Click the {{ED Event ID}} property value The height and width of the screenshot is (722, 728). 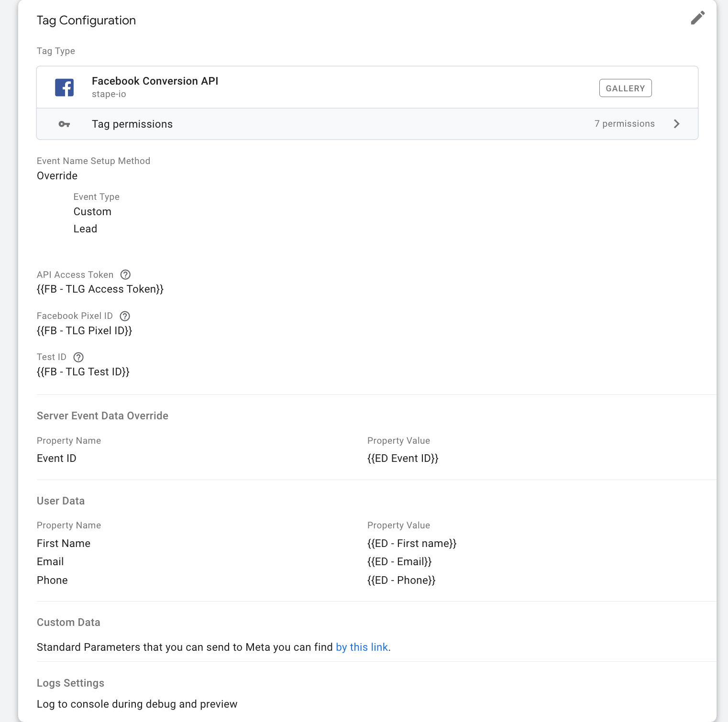[403, 458]
